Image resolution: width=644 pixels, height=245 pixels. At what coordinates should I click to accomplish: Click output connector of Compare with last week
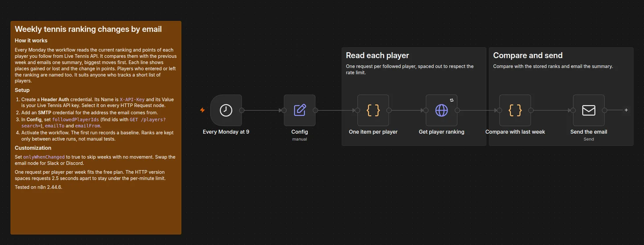[x=531, y=110]
